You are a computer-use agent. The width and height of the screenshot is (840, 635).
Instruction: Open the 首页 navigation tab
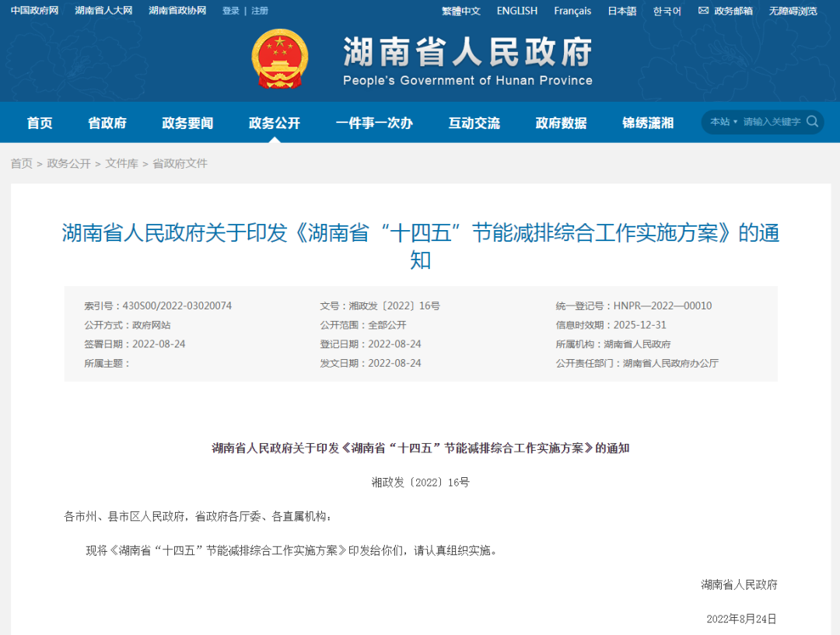click(x=40, y=123)
